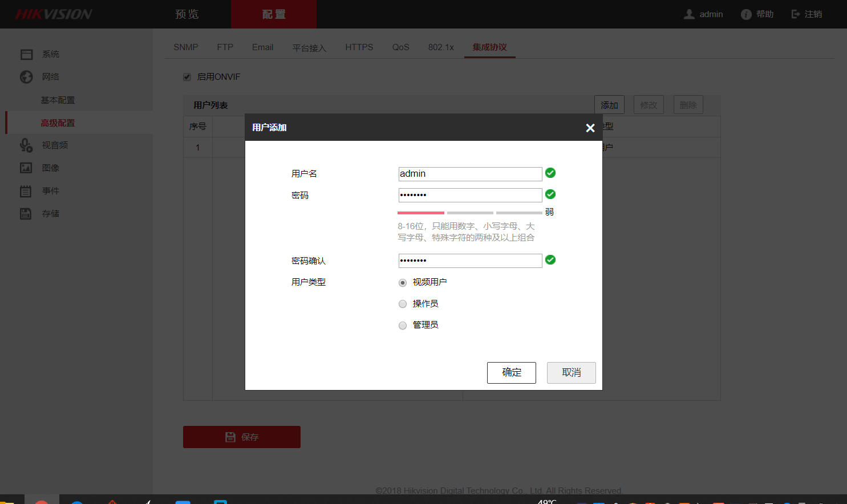Open the 网络 (Network) settings section
Image resolution: width=847 pixels, height=504 pixels.
51,76
